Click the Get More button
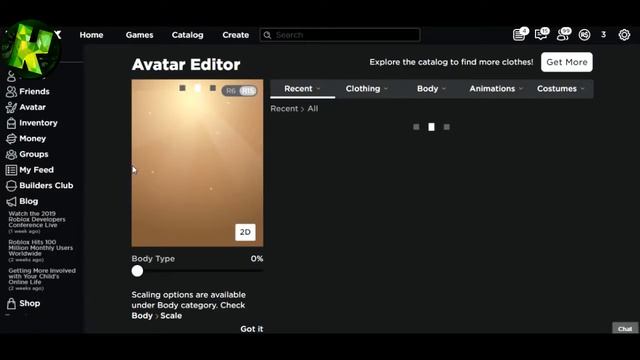Screen dimensions: 640x360 pos(567,62)
